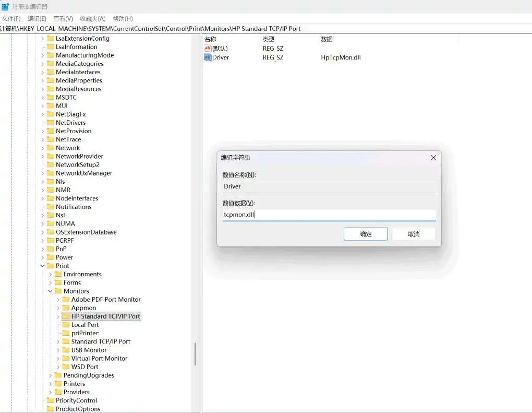Collapse the Print tree node
The width and height of the screenshot is (532, 413).
point(43,266)
